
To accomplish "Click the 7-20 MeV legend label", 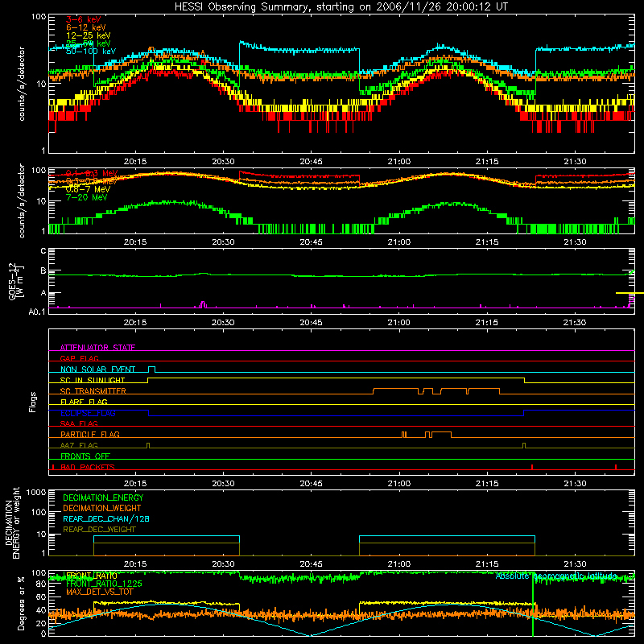I will coord(86,197).
